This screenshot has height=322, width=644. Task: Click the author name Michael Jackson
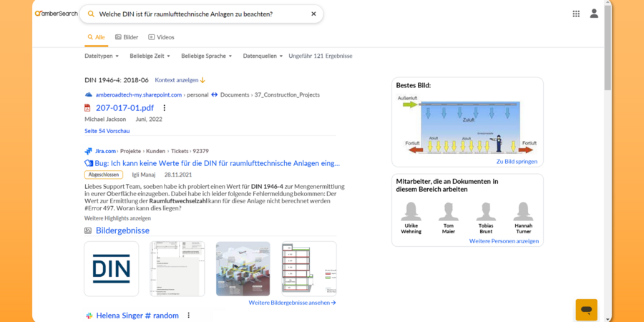[x=105, y=119]
